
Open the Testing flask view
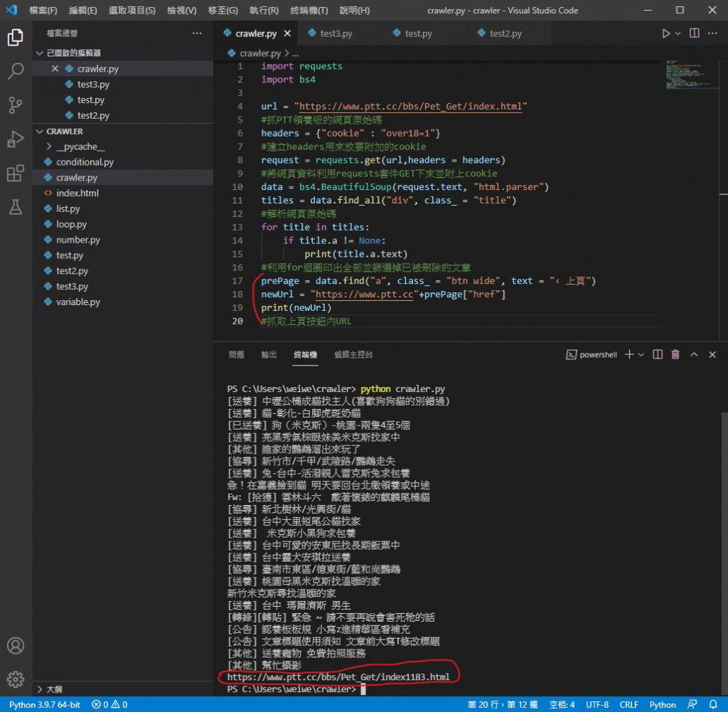pos(16,207)
